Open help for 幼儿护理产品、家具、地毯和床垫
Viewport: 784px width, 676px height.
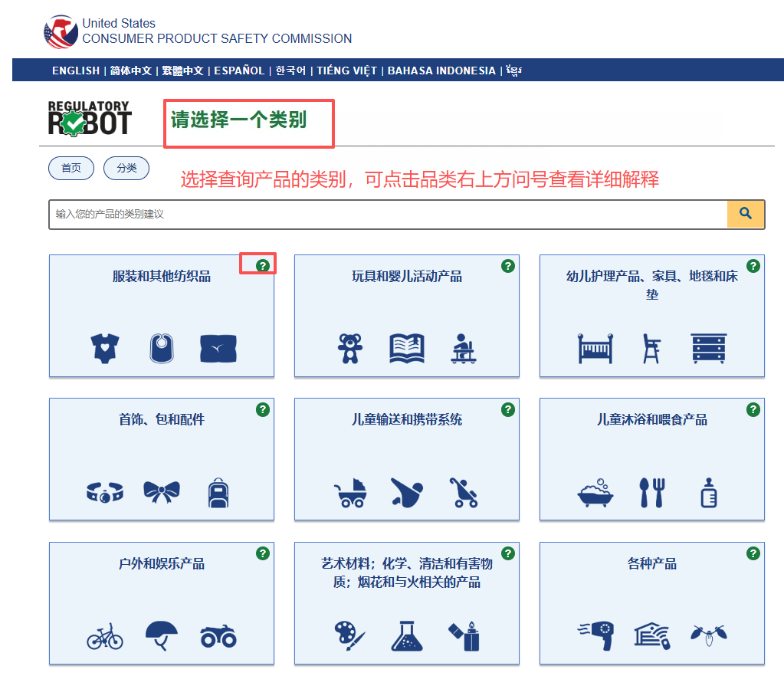(753, 265)
